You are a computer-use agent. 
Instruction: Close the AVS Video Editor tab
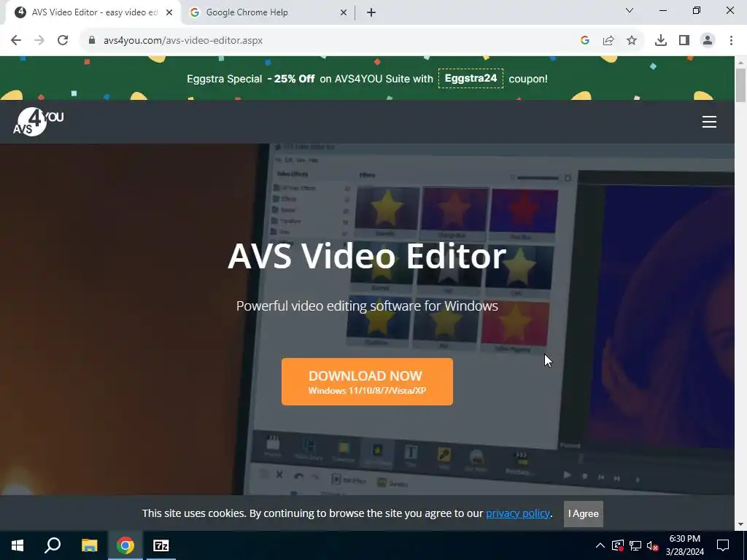pyautogui.click(x=169, y=13)
